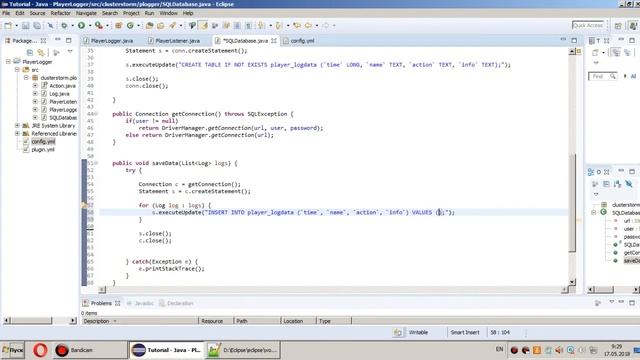Select Log.java in Package Explorer
The width and height of the screenshot is (640, 360).
(59, 94)
